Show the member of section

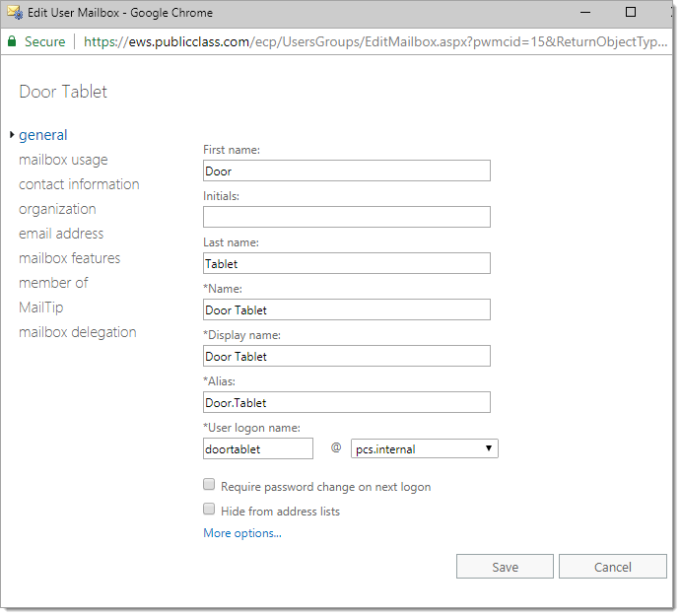[x=53, y=283]
